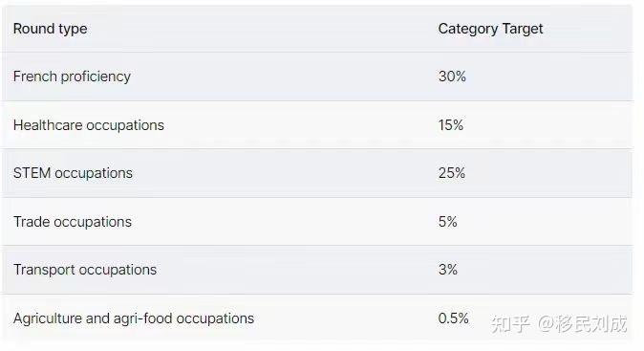Image resolution: width=644 pixels, height=351 pixels.
Task: Click the word 'proficiency' in first row
Action: pyautogui.click(x=96, y=77)
